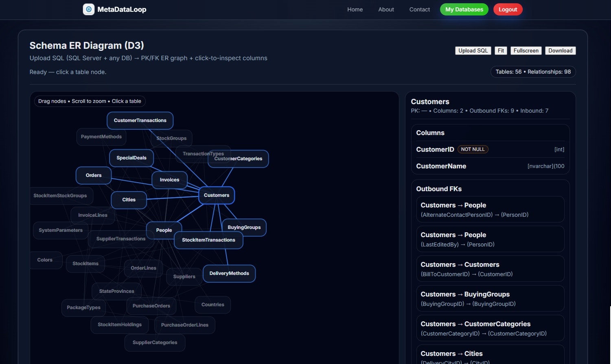The image size is (611, 364).
Task: Click the Customers node in the graph
Action: 217,195
